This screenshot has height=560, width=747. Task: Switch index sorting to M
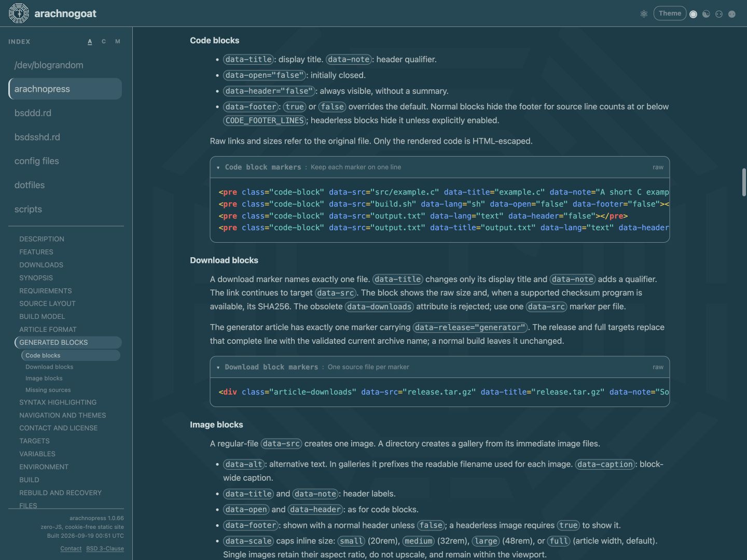118,41
